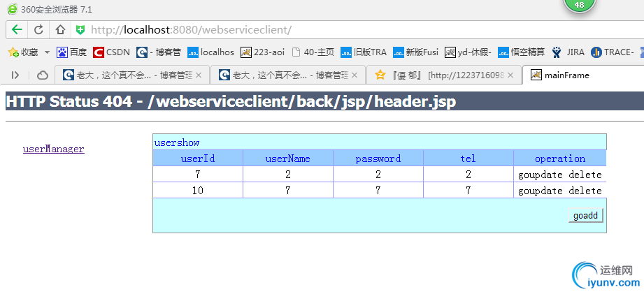The image size is (644, 294).
Task: Click the operation column header
Action: coord(560,159)
